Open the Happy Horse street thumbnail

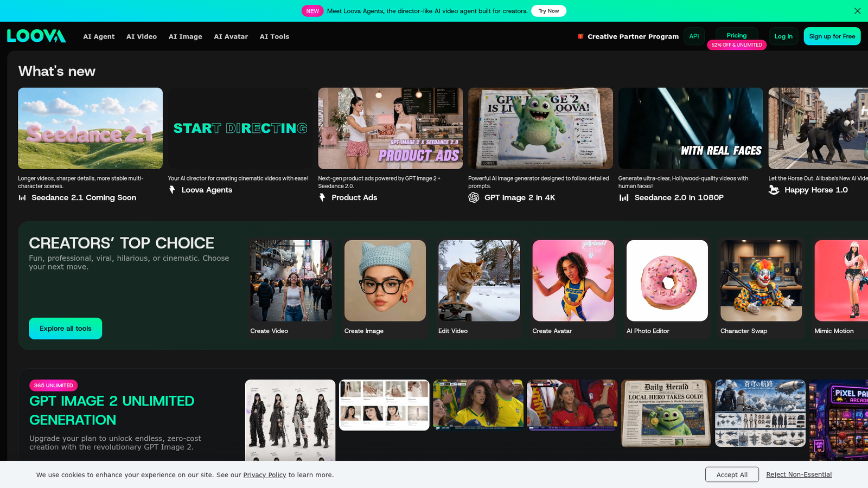pyautogui.click(x=818, y=129)
